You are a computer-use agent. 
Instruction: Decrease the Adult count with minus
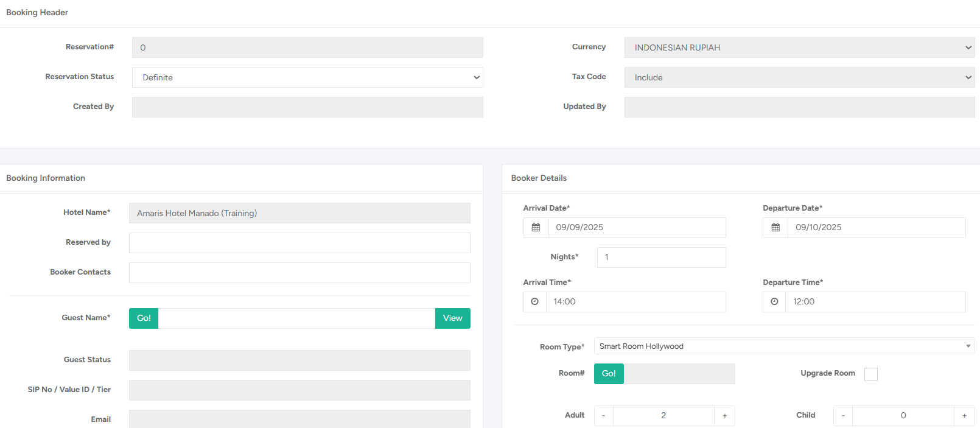coord(603,416)
